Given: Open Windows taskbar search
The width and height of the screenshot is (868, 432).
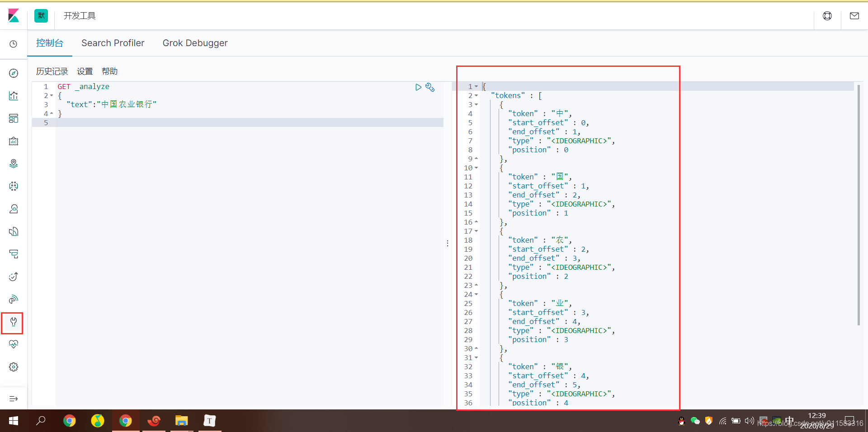Looking at the screenshot, I should 41,421.
